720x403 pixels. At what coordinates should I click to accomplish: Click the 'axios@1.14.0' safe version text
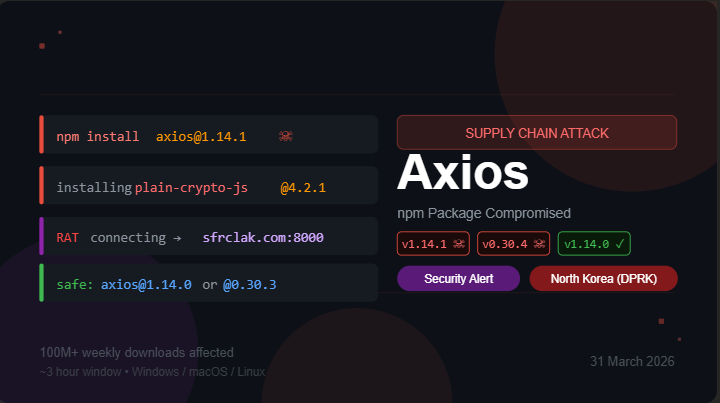coord(146,285)
